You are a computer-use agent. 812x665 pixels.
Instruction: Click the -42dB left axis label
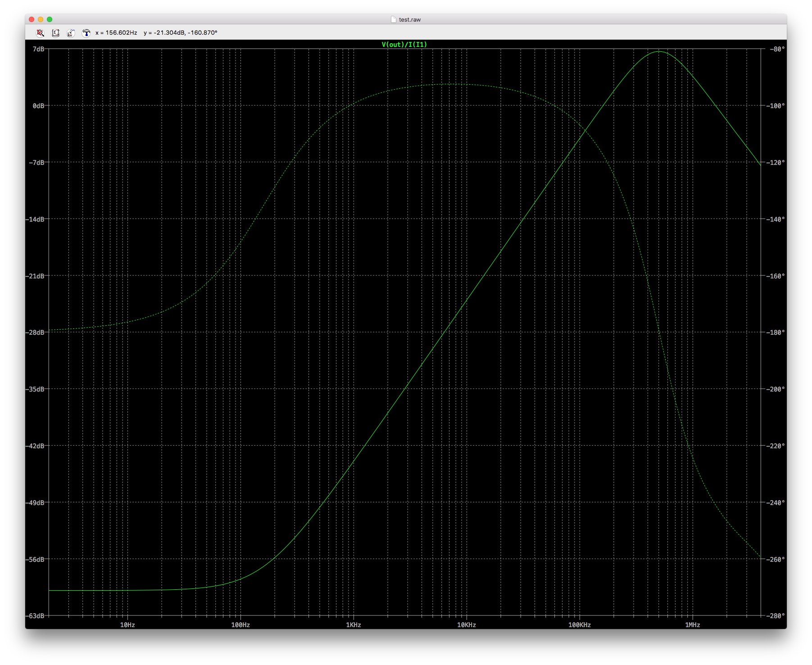tap(35, 446)
